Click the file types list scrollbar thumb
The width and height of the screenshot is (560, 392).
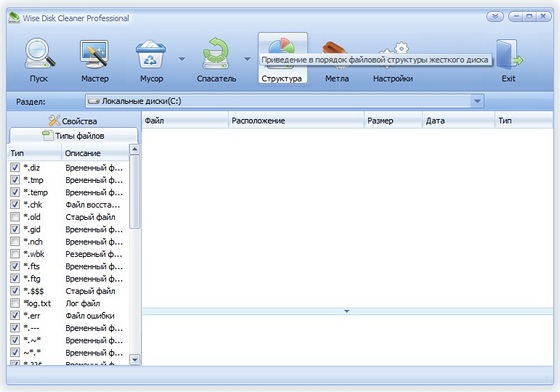[x=135, y=192]
